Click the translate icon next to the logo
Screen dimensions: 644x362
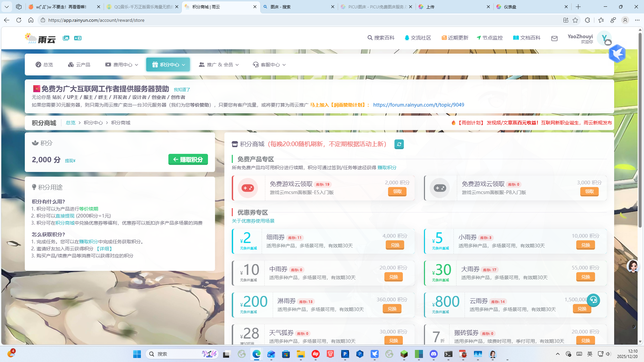pos(78,38)
